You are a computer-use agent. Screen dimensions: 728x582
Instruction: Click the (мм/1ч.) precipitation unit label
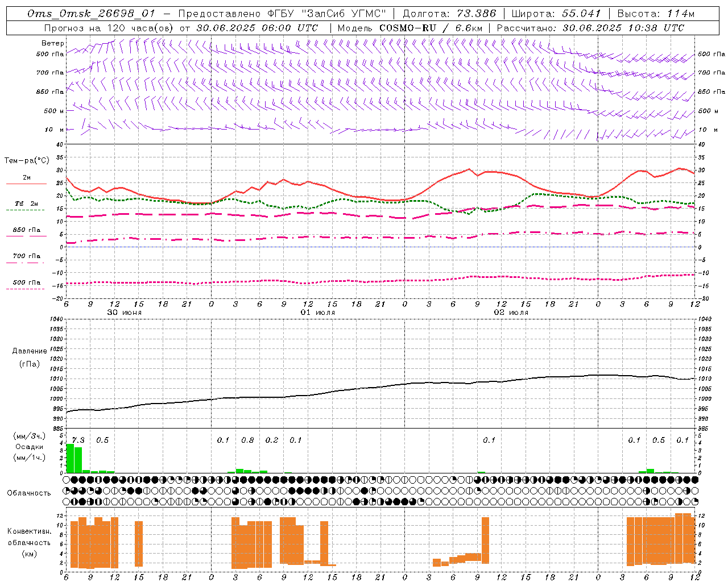click(30, 458)
